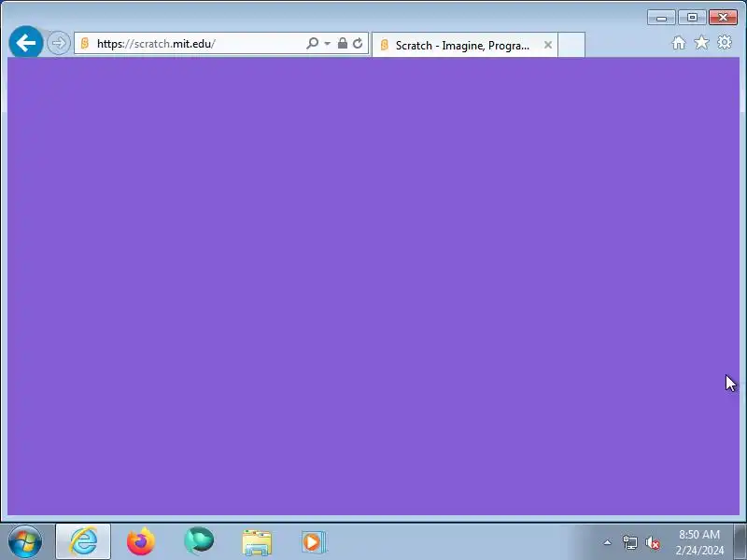Open the Windows Start menu orb
747x560 pixels.
25,541
